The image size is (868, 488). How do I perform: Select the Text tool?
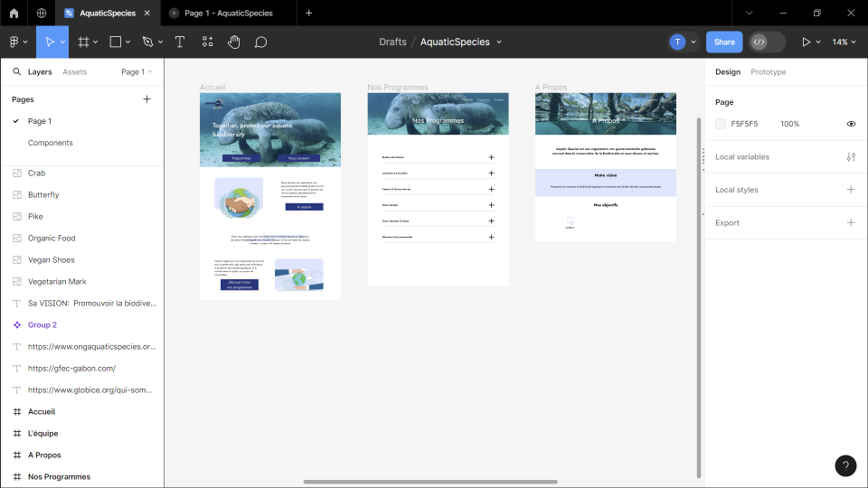[180, 42]
